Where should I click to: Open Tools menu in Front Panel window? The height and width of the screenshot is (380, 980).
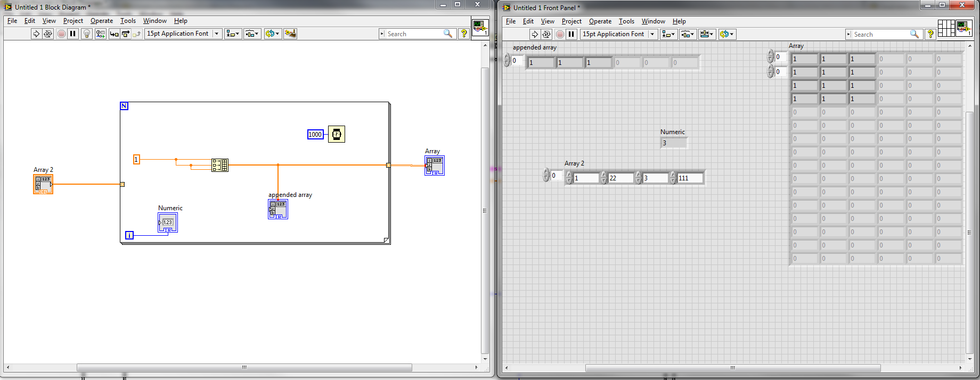(x=626, y=21)
